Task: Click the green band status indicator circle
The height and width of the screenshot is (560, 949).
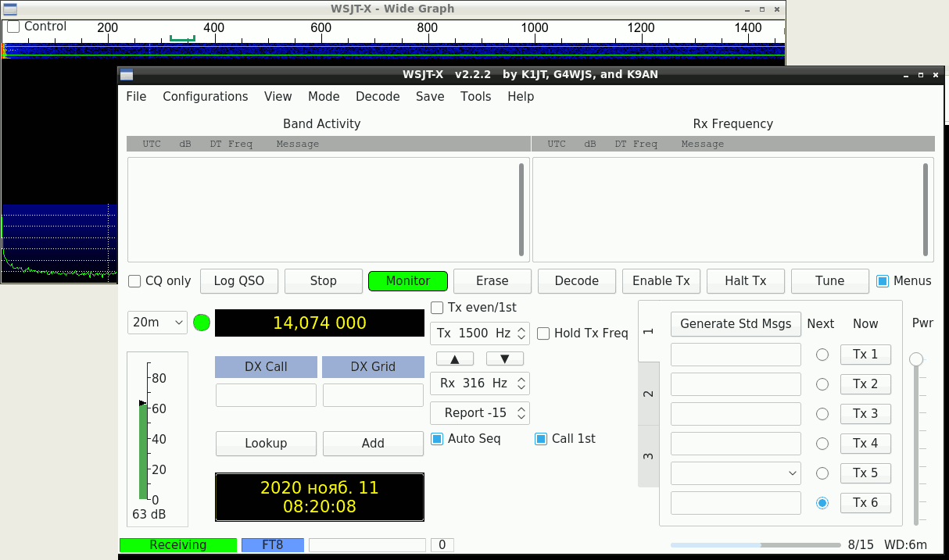Action: [202, 323]
